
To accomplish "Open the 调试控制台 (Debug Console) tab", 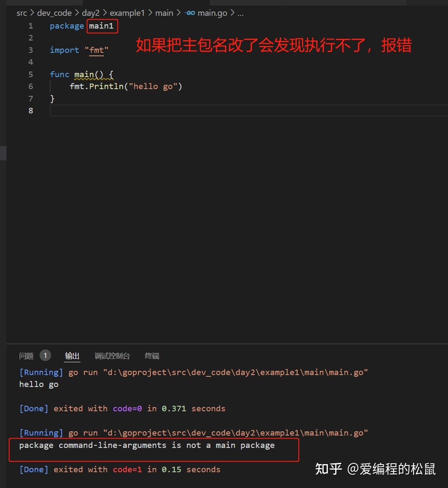I will click(112, 355).
